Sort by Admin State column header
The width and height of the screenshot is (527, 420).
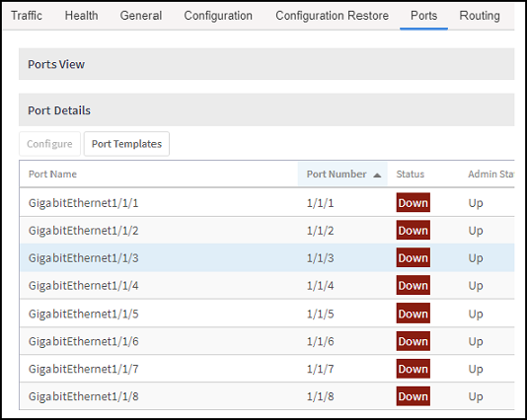pos(491,174)
